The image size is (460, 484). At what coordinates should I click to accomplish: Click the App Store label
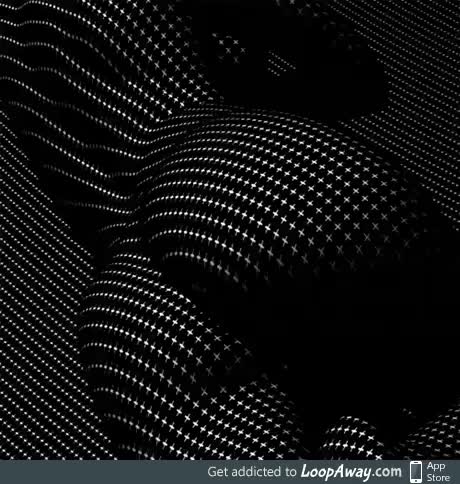point(438,472)
